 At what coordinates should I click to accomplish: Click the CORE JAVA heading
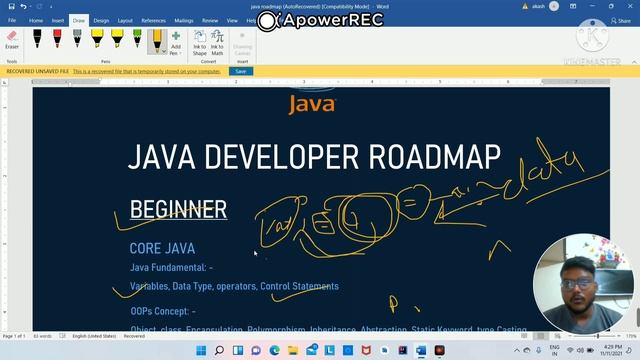pyautogui.click(x=162, y=249)
